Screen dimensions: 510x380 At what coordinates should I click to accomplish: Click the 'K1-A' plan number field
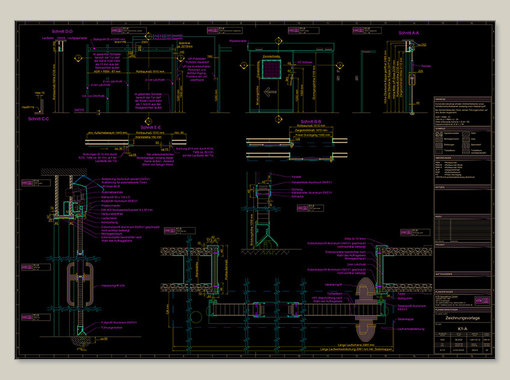point(463,329)
